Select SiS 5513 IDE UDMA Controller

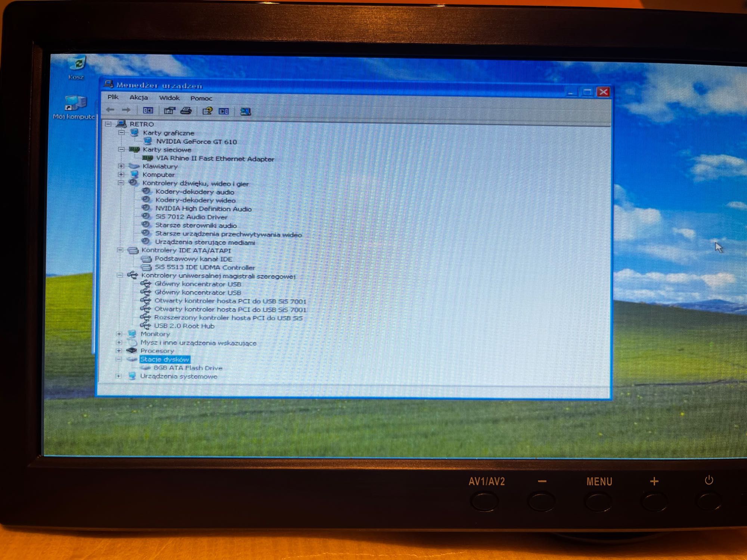pyautogui.click(x=205, y=267)
